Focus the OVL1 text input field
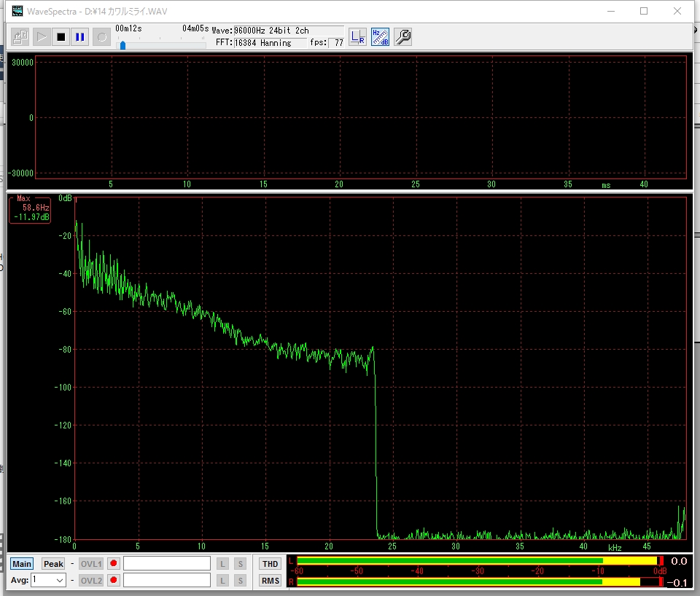This screenshot has height=596, width=700. pos(167,563)
